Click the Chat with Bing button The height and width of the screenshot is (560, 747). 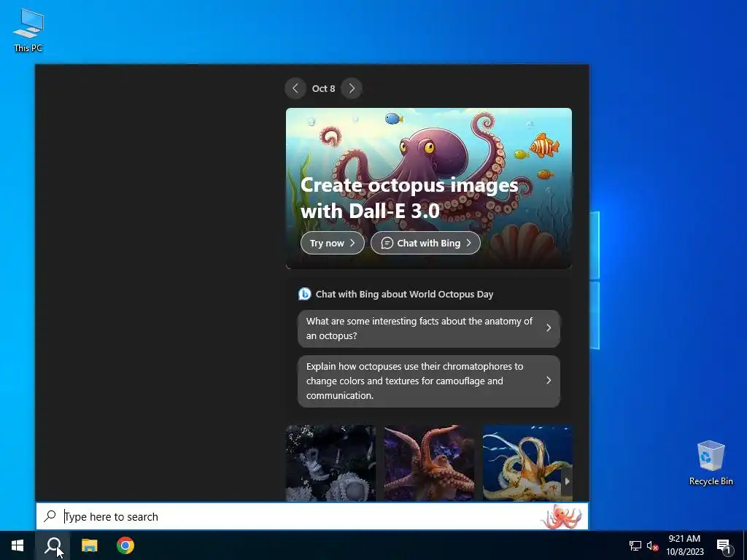point(425,243)
